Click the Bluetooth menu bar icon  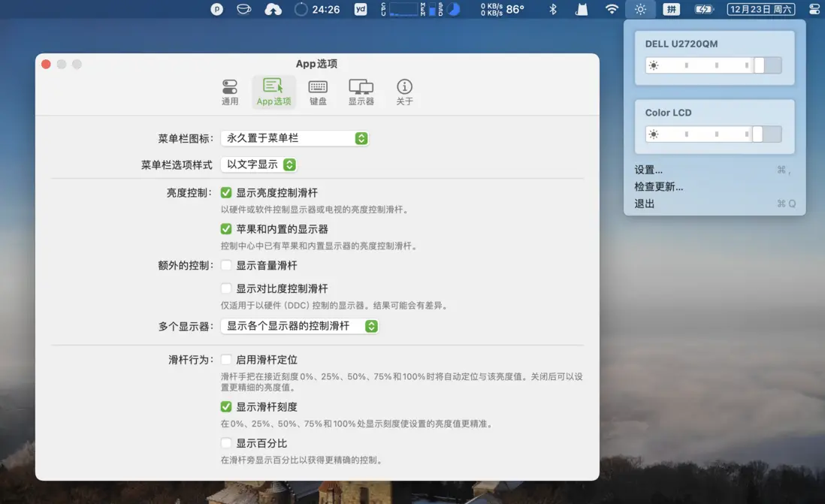coord(552,9)
